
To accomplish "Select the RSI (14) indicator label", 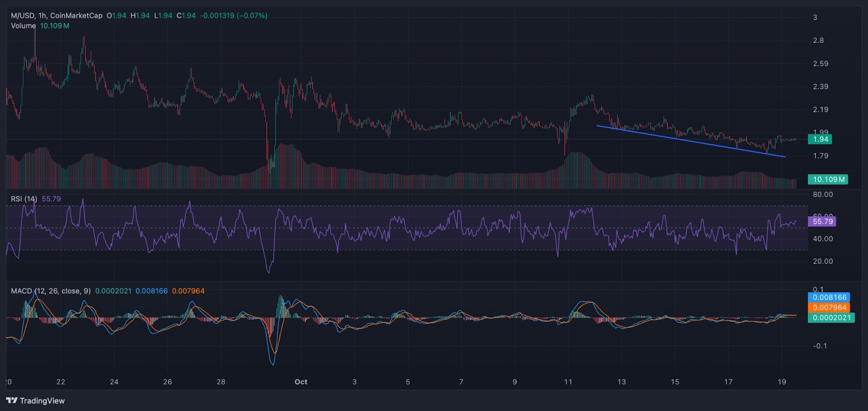I will coord(24,199).
